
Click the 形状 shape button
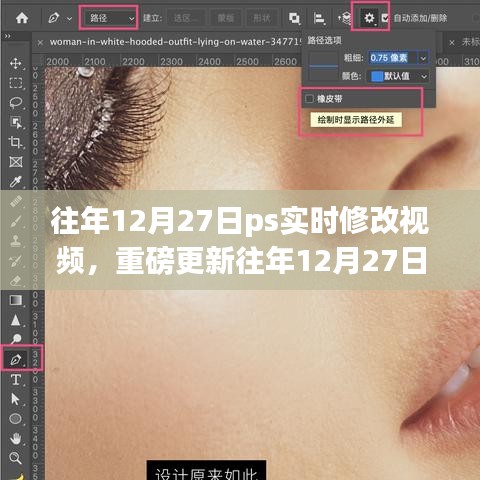pyautogui.click(x=262, y=18)
